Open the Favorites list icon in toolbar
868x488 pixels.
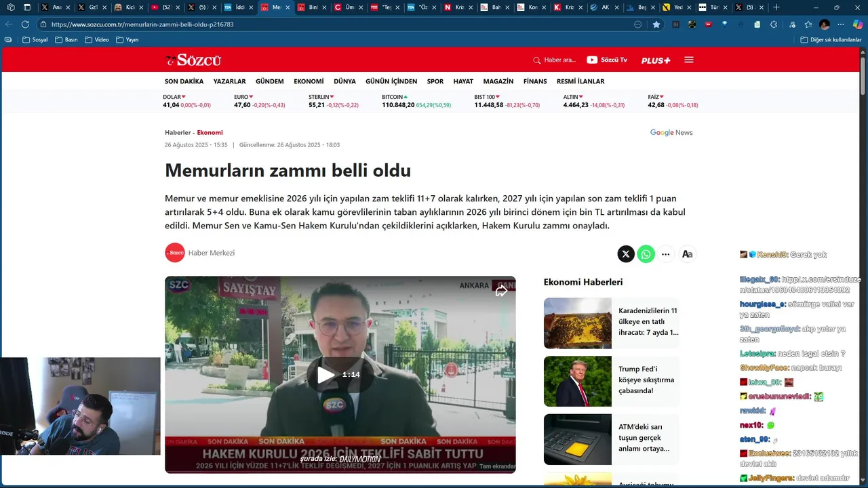click(x=808, y=24)
